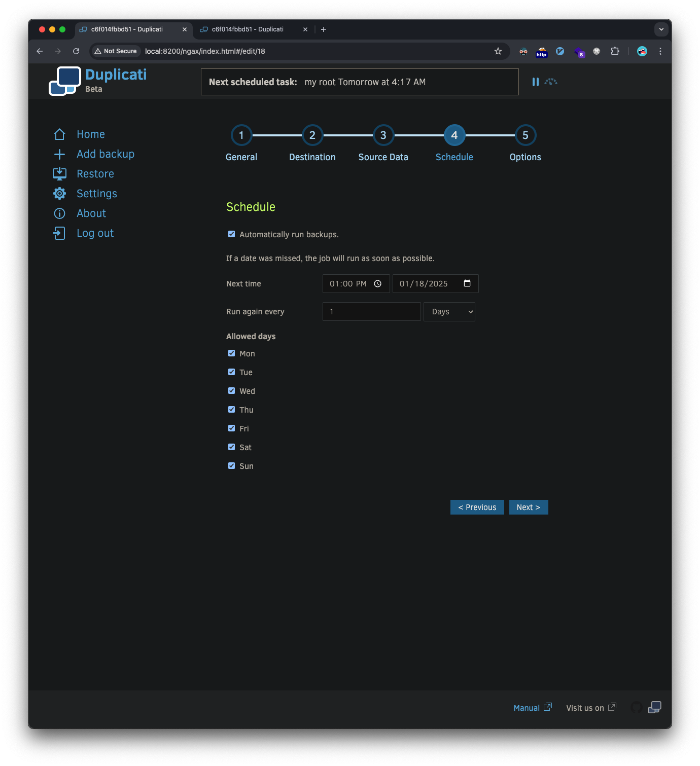Click the GitHub icon in footer

click(636, 707)
